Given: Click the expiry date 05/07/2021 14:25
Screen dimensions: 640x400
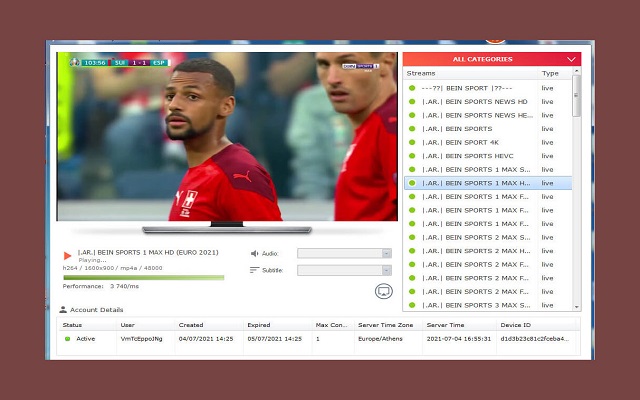Looking at the screenshot, I should [274, 339].
